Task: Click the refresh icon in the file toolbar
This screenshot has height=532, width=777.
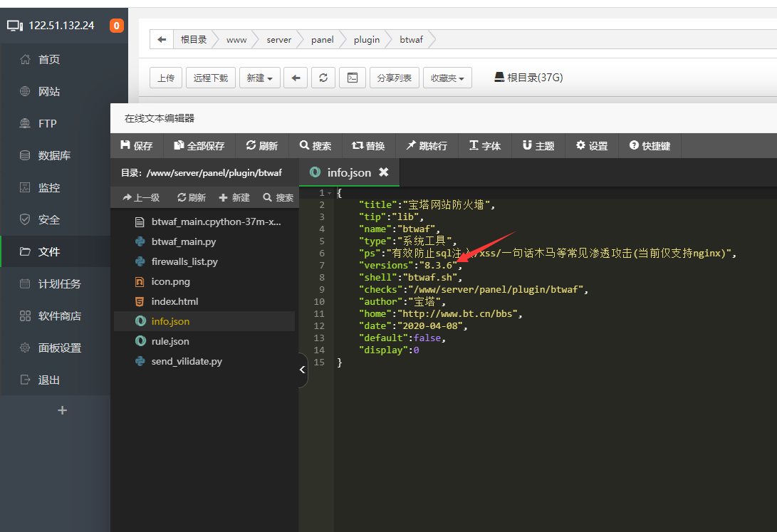Action: point(323,77)
